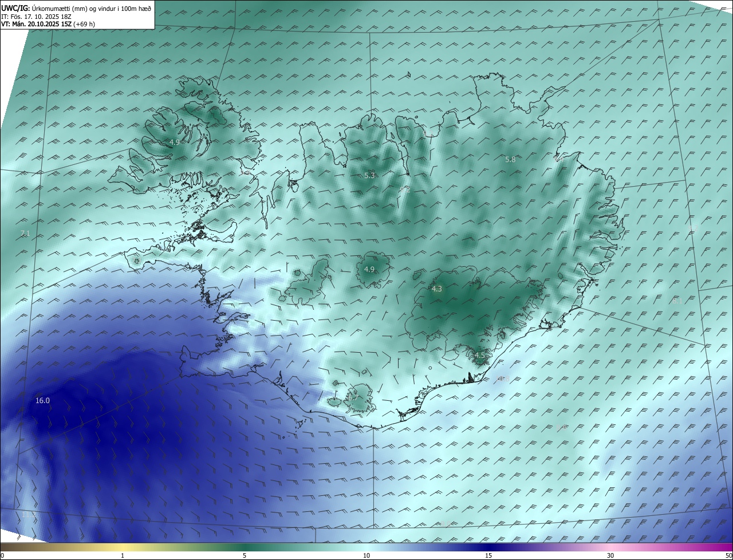Click the 4.3 value on the large glacier
The image size is (733, 560).
tap(437, 289)
